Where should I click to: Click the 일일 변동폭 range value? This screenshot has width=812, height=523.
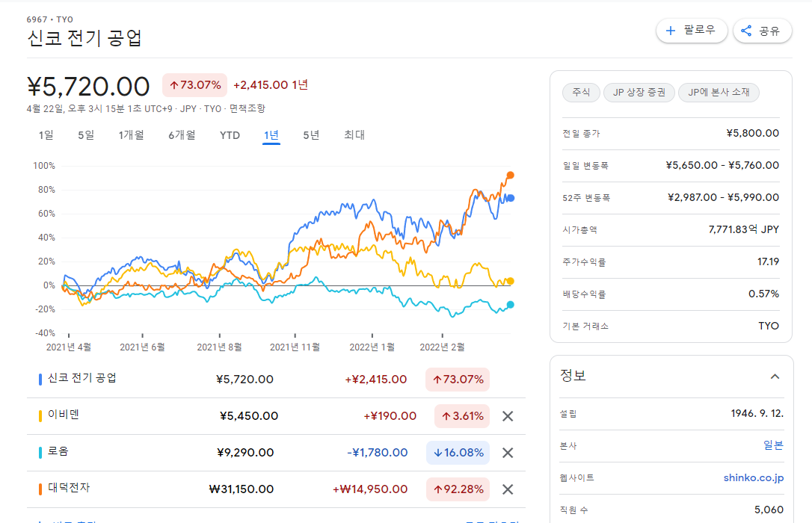(722, 166)
